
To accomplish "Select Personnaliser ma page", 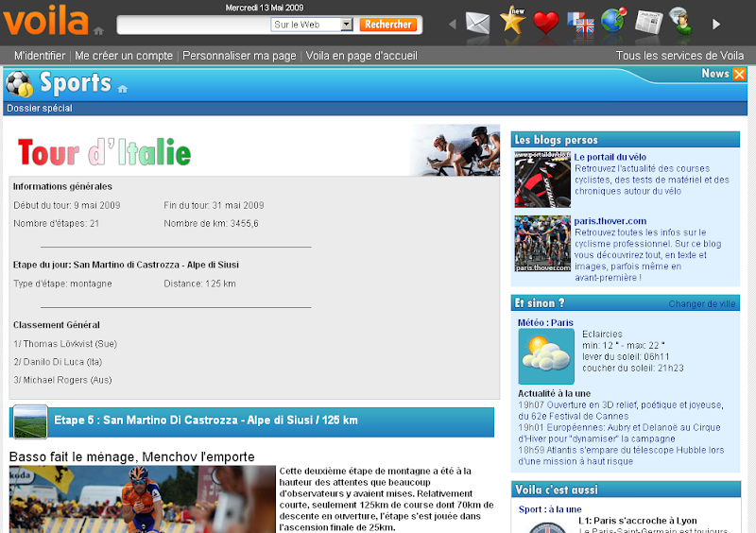I will click(x=239, y=56).
